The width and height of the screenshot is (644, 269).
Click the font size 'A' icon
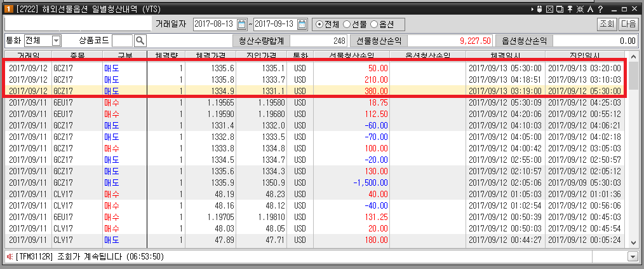point(590,9)
